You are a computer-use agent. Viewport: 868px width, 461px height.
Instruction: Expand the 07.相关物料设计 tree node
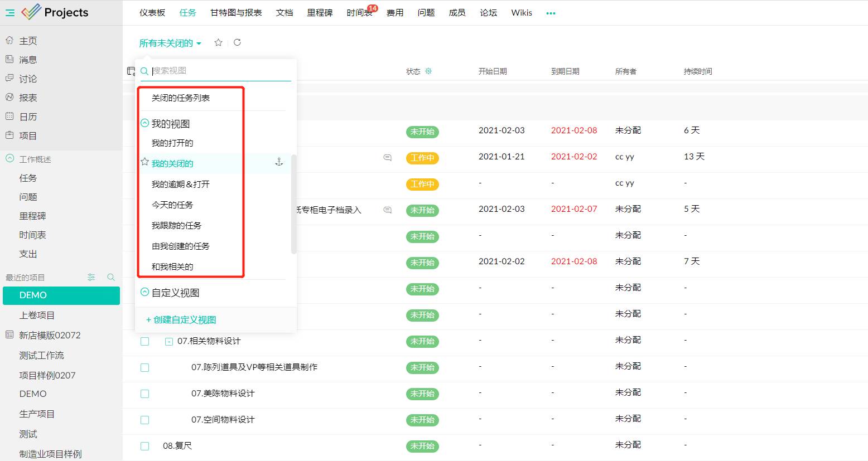pyautogui.click(x=168, y=341)
